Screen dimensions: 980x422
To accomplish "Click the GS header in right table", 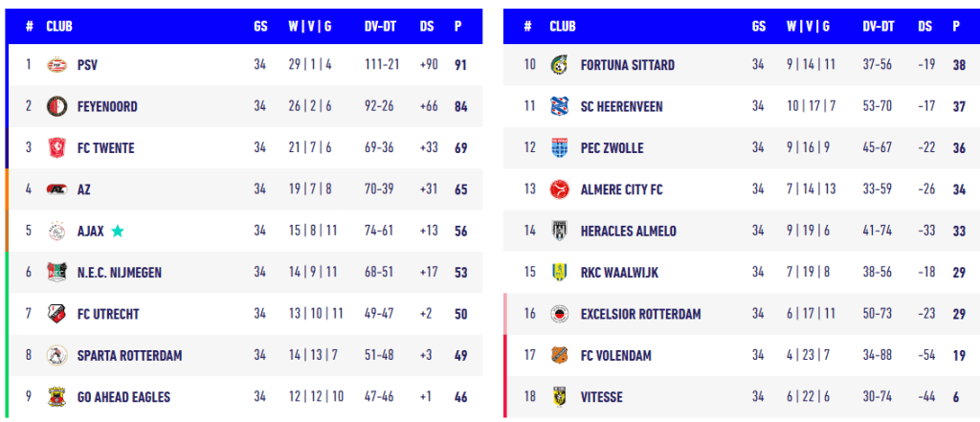I will pyautogui.click(x=758, y=27).
